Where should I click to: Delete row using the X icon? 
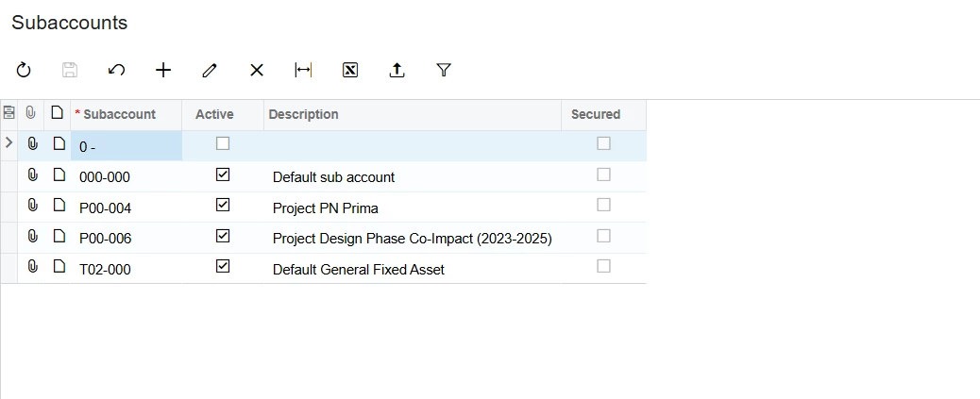257,70
